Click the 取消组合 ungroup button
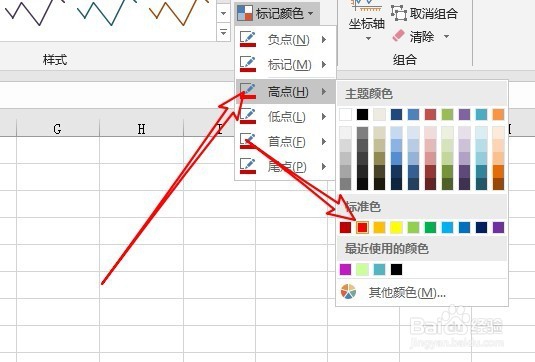 point(424,14)
